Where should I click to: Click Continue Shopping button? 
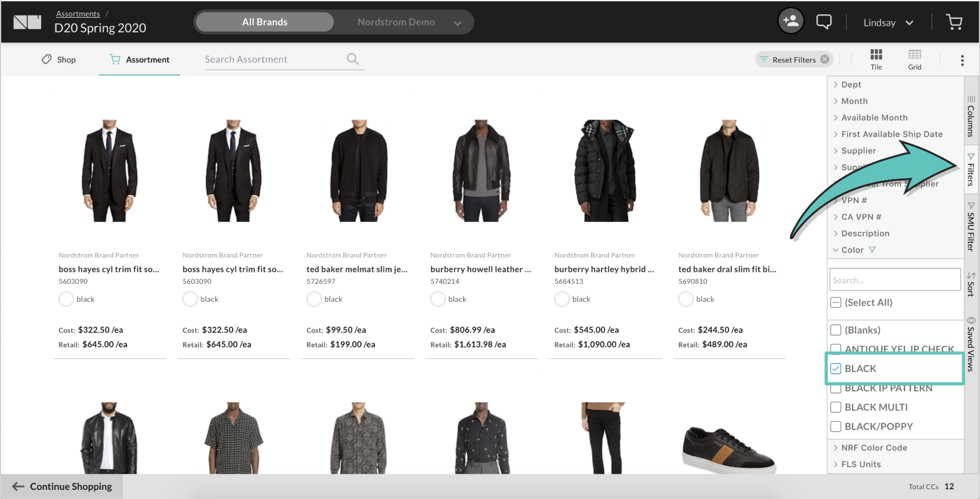pos(62,486)
